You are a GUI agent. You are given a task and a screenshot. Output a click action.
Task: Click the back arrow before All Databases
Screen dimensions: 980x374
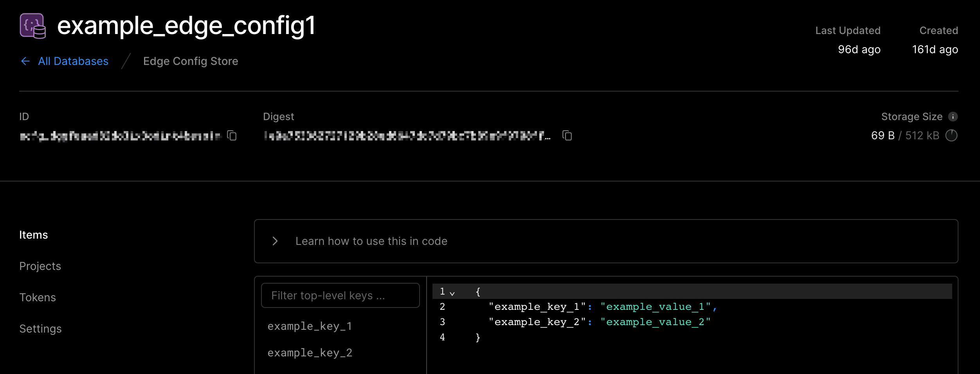tap(25, 61)
